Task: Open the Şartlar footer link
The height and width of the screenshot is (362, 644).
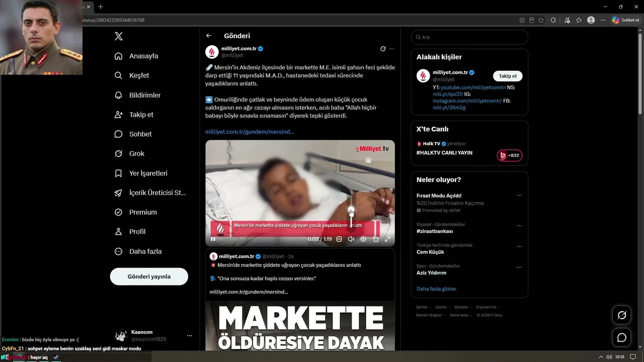Action: [x=422, y=307]
